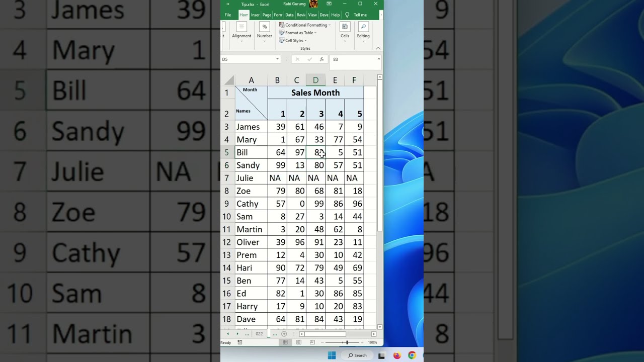Switch to Normal view in the status bar
Viewport: 644px width, 362px height.
coord(285,342)
